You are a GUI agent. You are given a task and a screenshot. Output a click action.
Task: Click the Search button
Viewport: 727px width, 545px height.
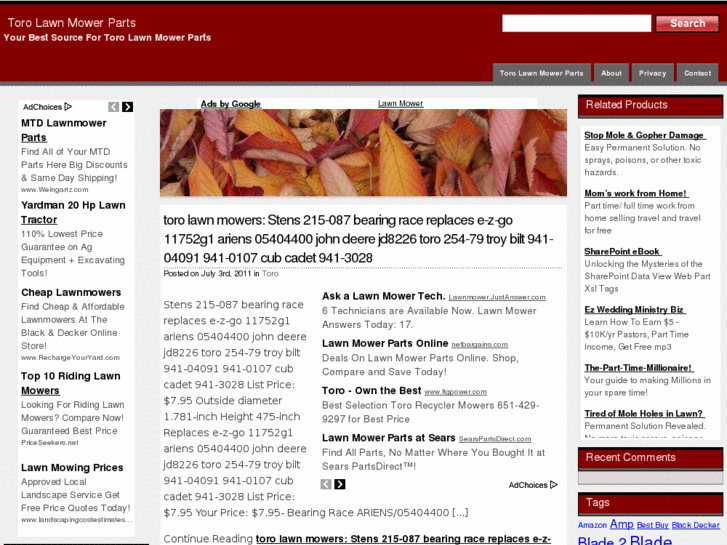687,23
